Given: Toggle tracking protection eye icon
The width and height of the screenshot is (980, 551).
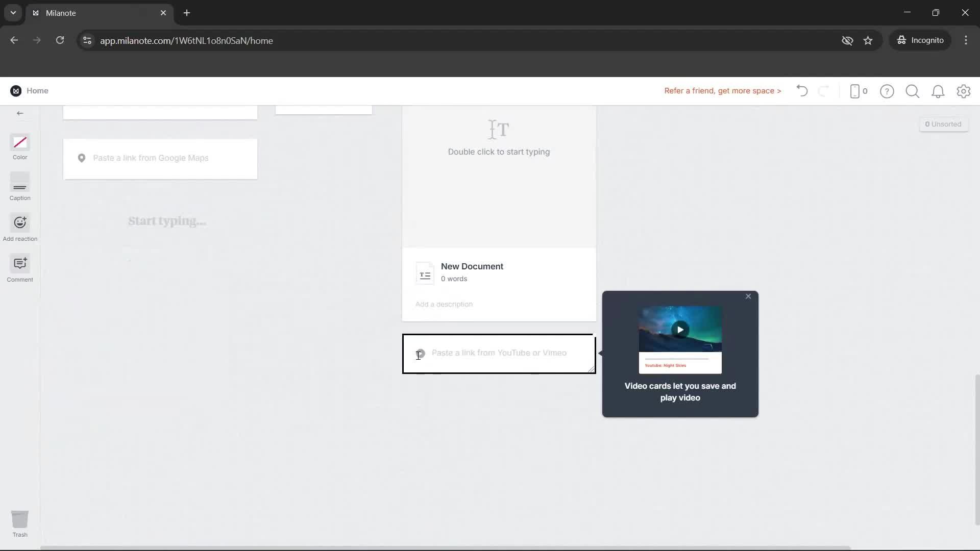Looking at the screenshot, I should coord(848,40).
